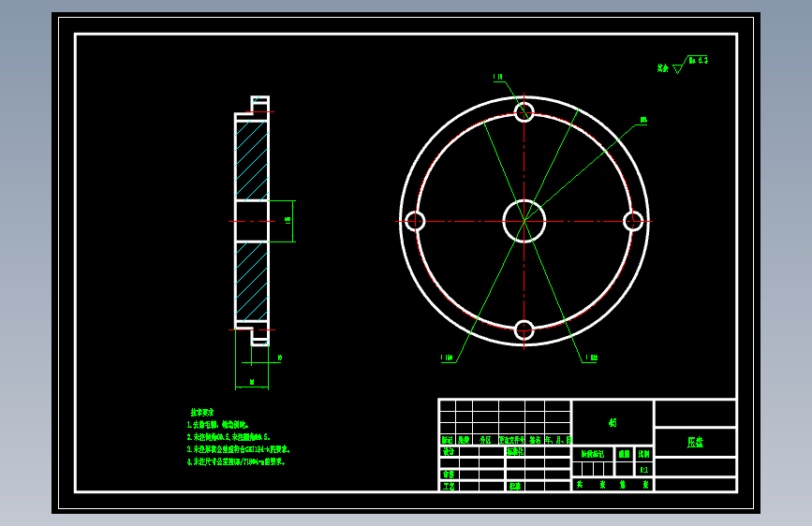The height and width of the screenshot is (526, 812).
Task: Click the material cell reading 45
Action: pos(613,422)
